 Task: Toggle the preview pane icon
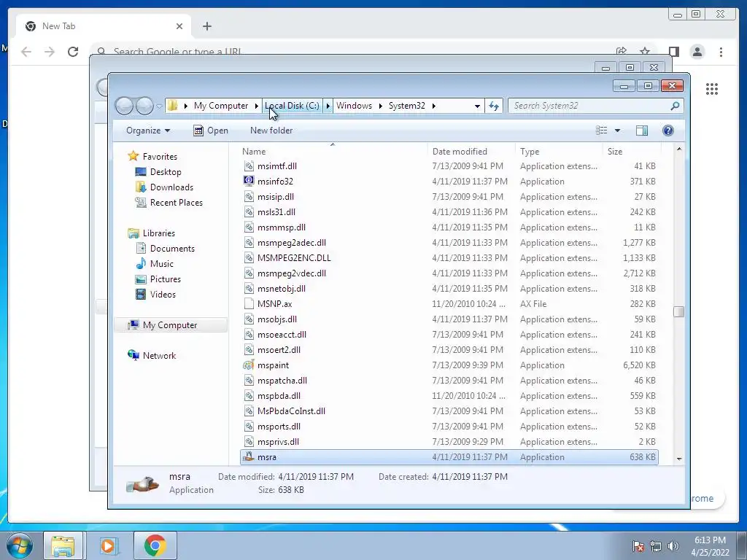(x=642, y=131)
